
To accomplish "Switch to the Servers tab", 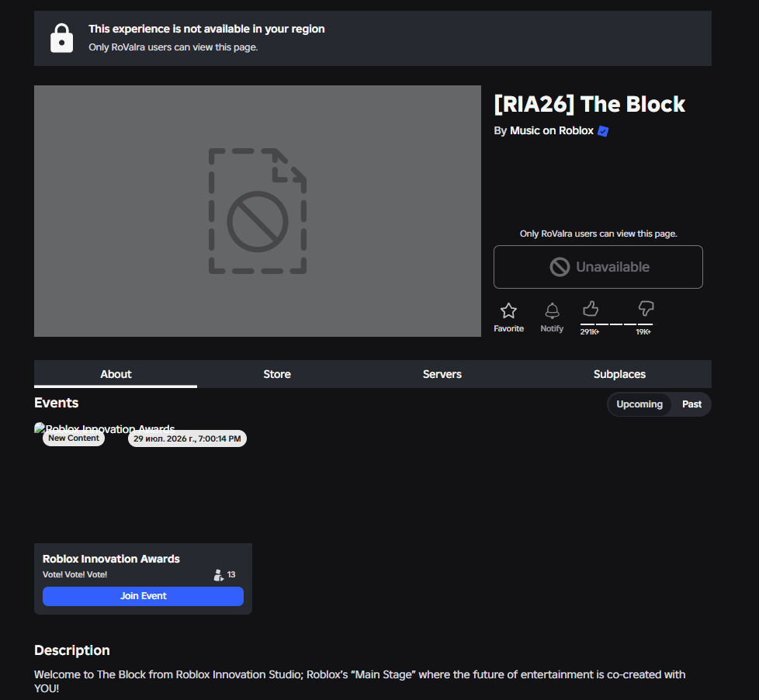I will pos(442,374).
